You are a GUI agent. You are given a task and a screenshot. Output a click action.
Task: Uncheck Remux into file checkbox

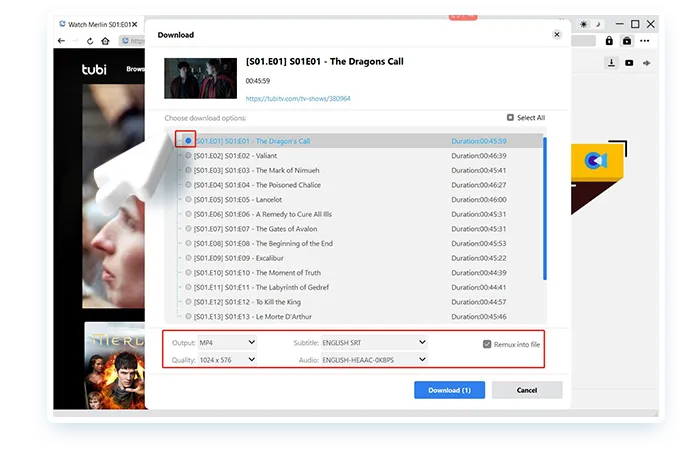[487, 344]
